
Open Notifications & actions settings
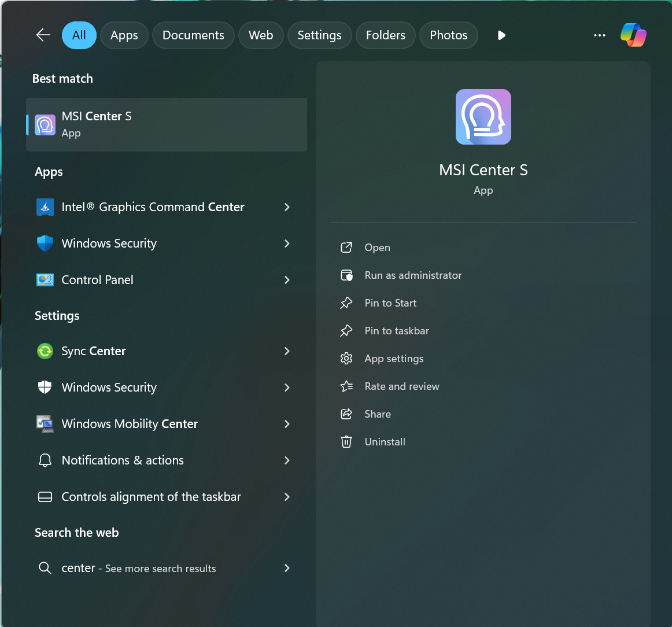[123, 460]
